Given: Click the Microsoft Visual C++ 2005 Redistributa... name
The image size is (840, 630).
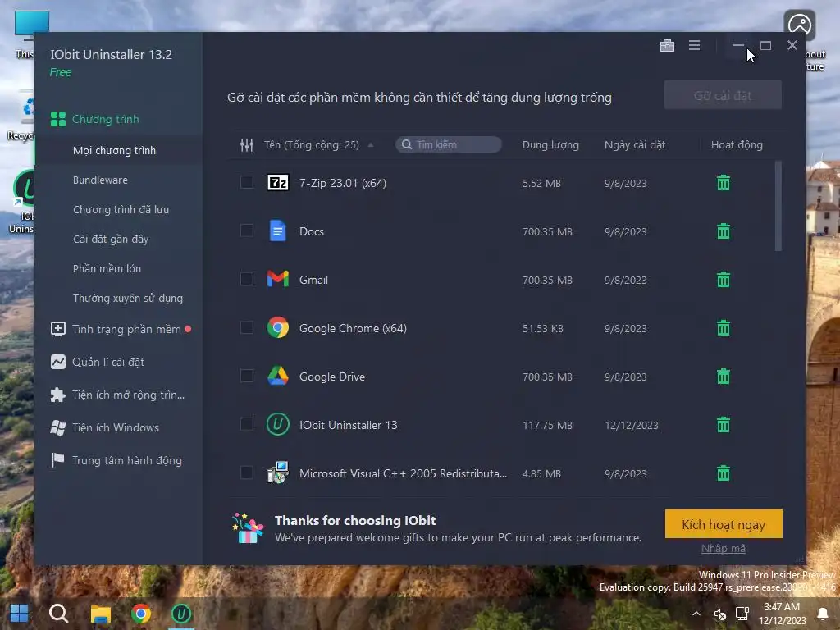Looking at the screenshot, I should tap(403, 473).
